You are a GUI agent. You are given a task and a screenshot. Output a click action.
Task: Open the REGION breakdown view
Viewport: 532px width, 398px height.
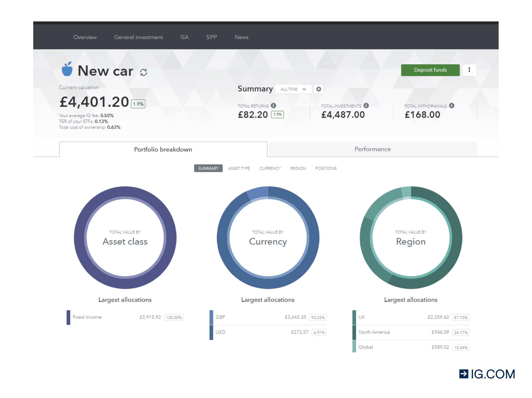[x=298, y=168]
